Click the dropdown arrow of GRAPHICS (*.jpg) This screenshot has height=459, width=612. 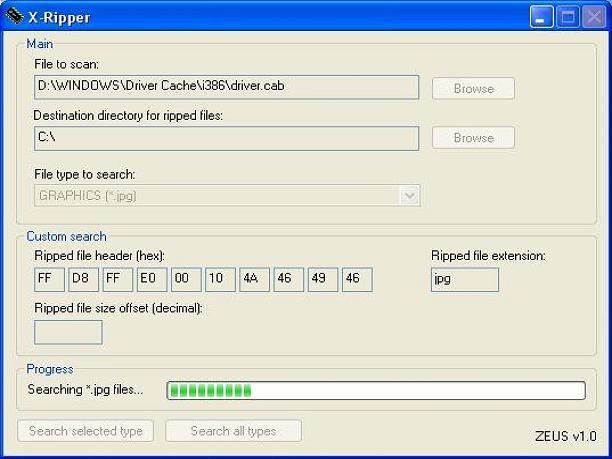(409, 195)
